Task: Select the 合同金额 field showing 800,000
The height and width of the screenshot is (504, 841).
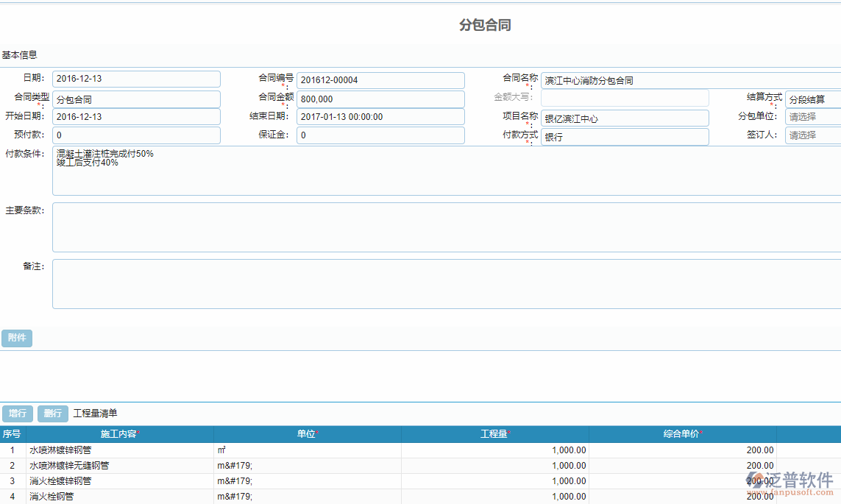Action: pos(380,98)
